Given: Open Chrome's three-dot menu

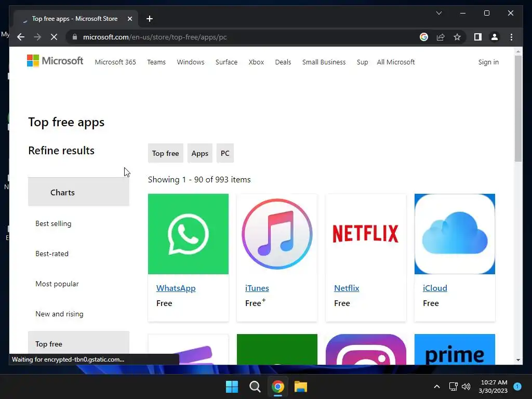Looking at the screenshot, I should (x=511, y=37).
